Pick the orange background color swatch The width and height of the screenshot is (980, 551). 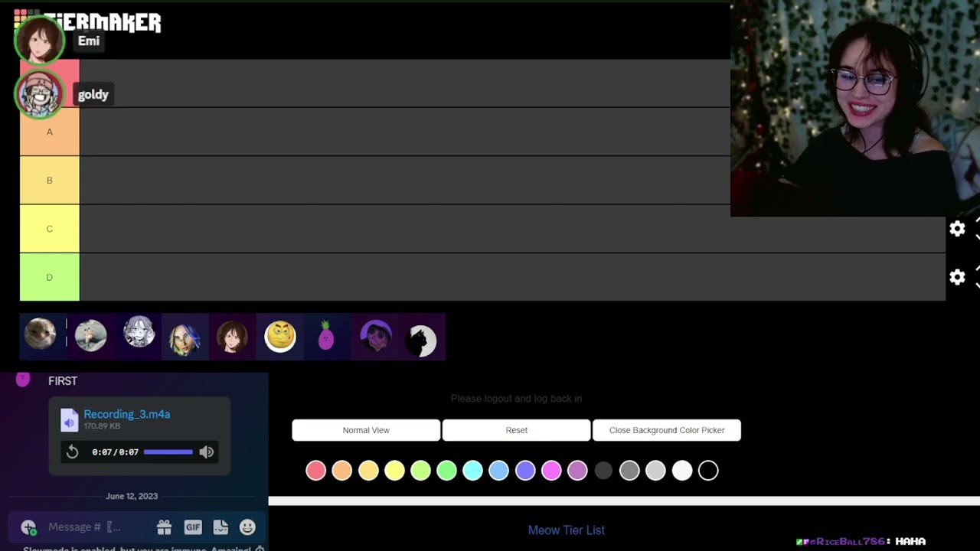point(342,471)
